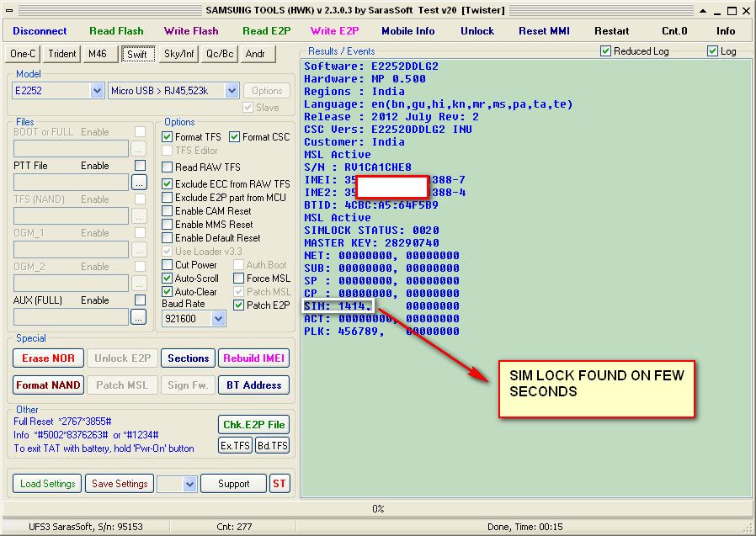Run Reset MMI
The width and height of the screenshot is (756, 536).
tap(544, 31)
